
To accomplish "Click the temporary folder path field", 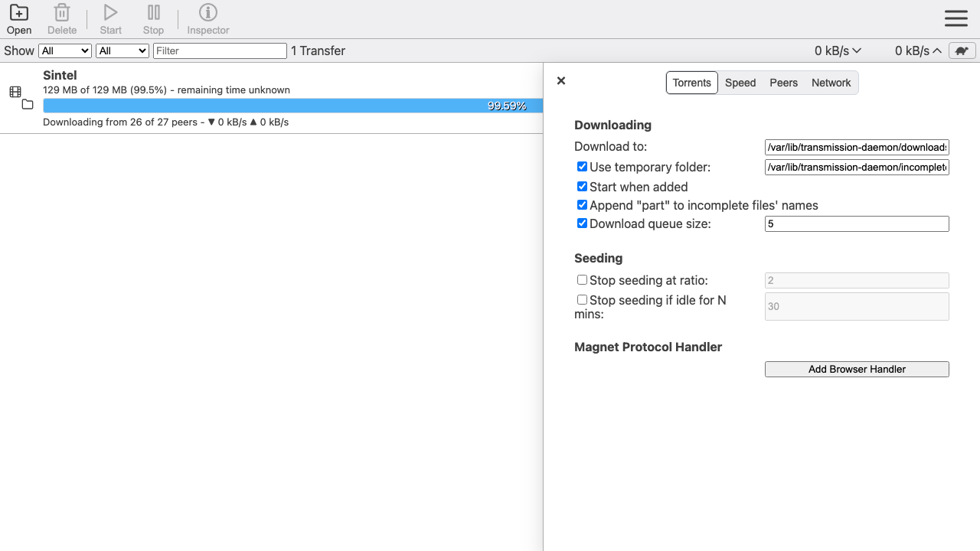I will pos(857,167).
